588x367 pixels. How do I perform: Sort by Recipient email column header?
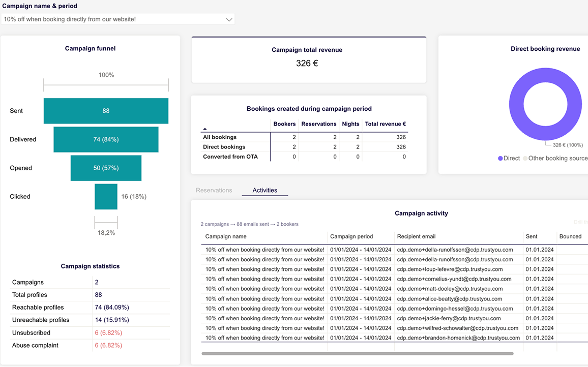(x=416, y=236)
